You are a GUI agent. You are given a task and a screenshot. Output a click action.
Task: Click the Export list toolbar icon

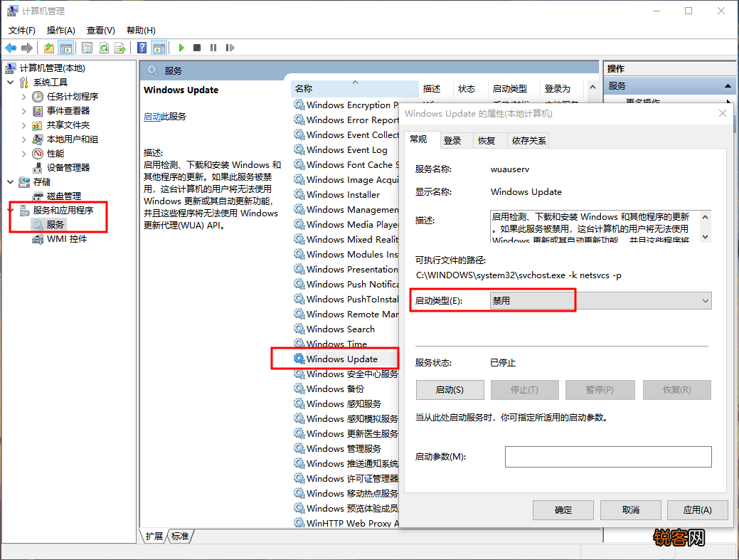tap(121, 48)
